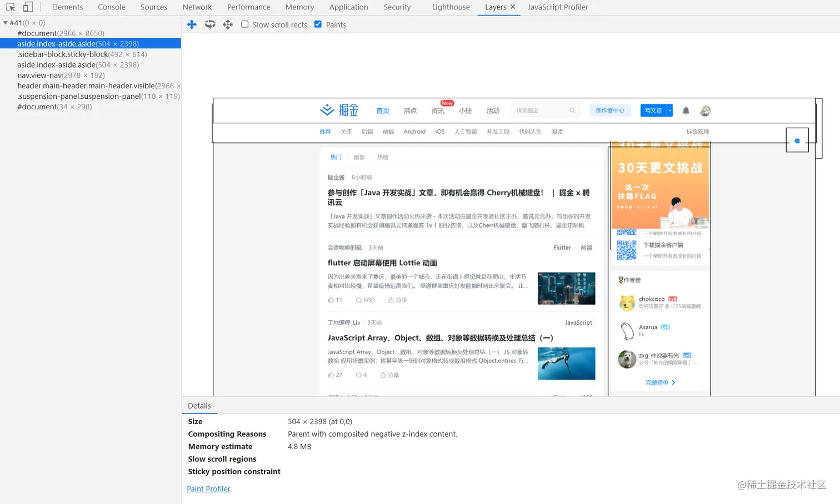
Task: Open the Security tab
Action: [397, 7]
